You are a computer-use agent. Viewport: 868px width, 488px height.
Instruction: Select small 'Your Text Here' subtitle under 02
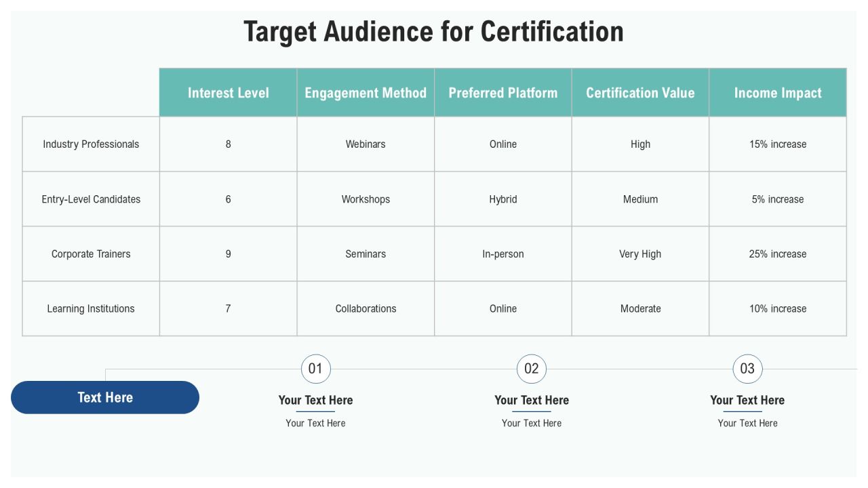pyautogui.click(x=532, y=423)
